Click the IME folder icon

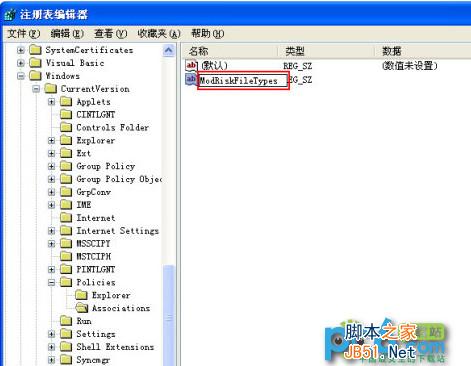pos(66,205)
